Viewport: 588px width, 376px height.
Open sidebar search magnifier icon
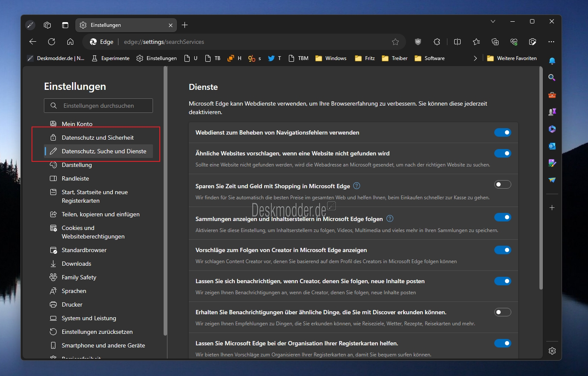click(552, 77)
